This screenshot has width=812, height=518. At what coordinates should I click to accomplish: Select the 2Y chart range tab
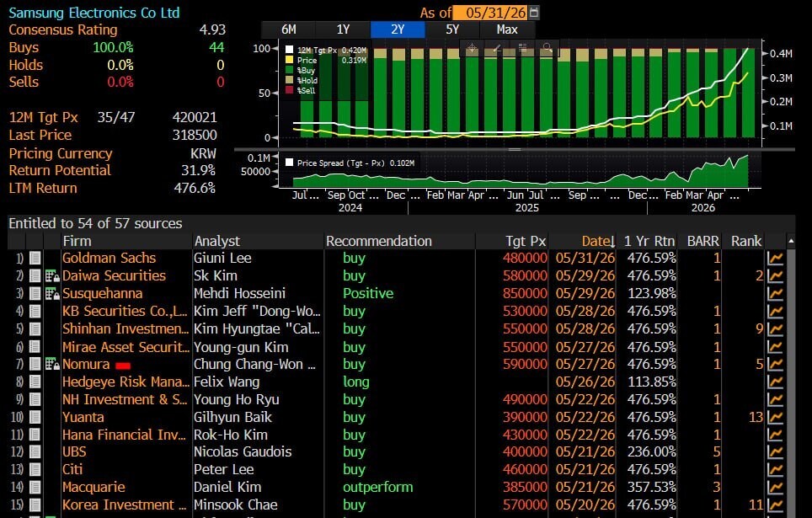point(398,29)
